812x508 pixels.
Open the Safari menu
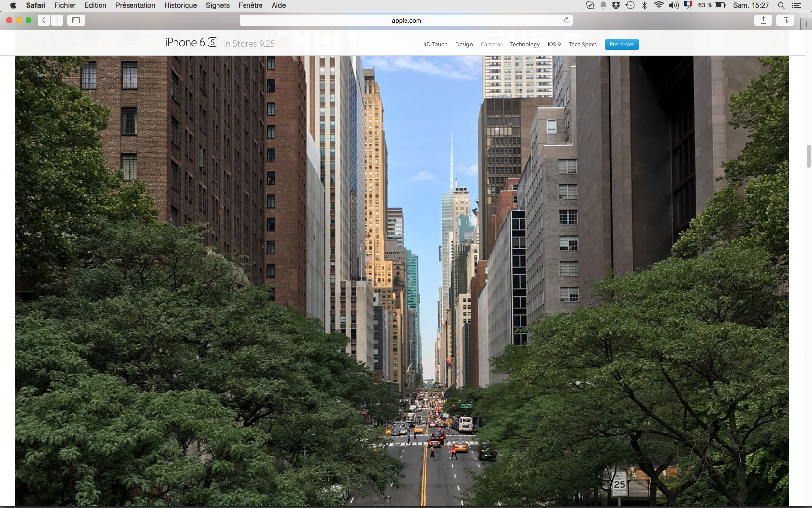tap(36, 5)
